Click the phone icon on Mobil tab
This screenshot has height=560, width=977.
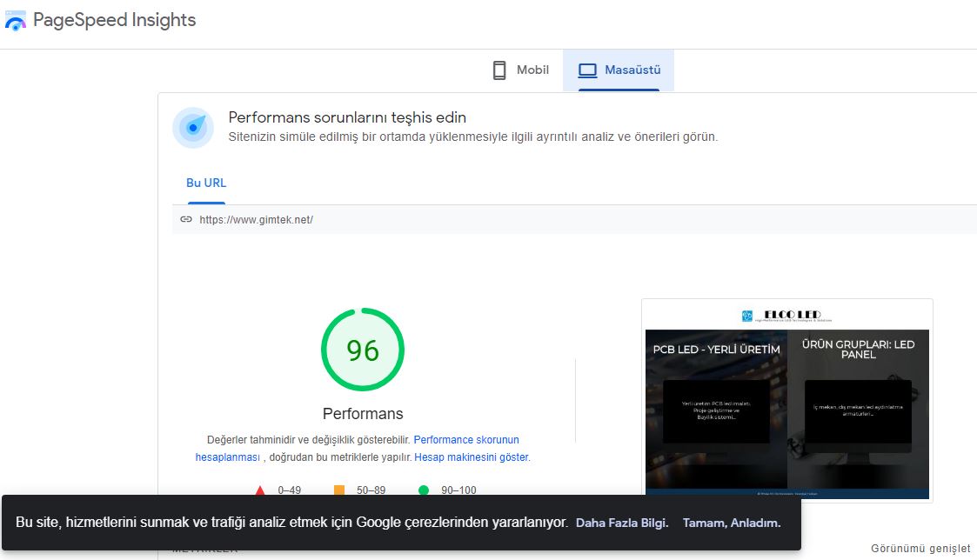coord(499,70)
